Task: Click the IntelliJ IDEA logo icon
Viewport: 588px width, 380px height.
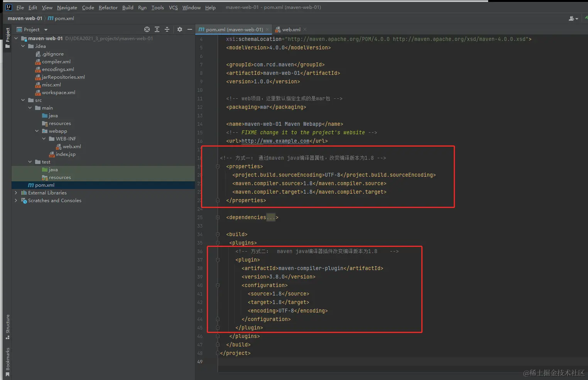Action: [8, 7]
